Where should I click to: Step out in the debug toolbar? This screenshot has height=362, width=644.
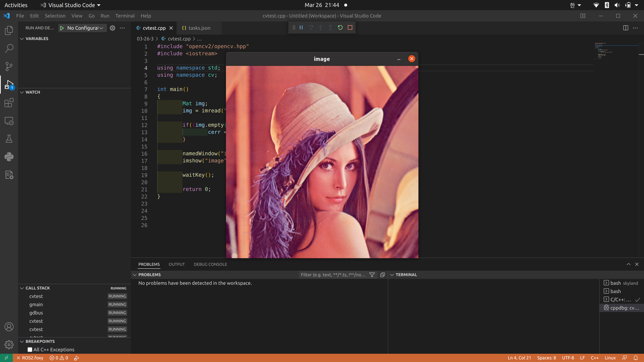coord(330,27)
